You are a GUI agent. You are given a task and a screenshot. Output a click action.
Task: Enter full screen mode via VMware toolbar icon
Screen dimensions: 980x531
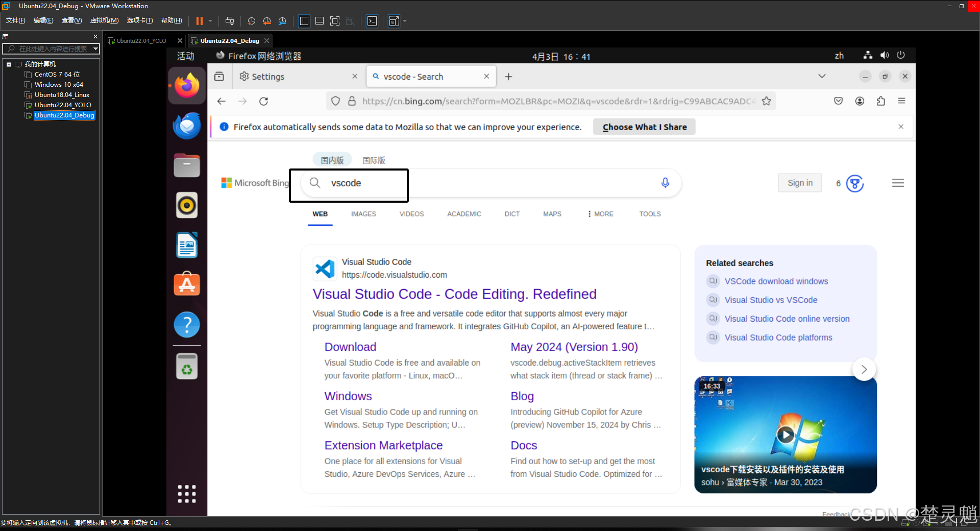(335, 21)
